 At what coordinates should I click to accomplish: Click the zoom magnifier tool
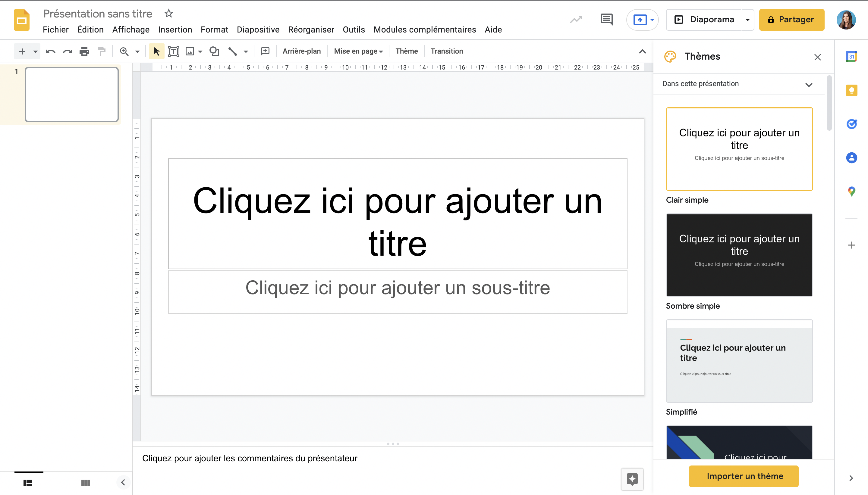124,51
